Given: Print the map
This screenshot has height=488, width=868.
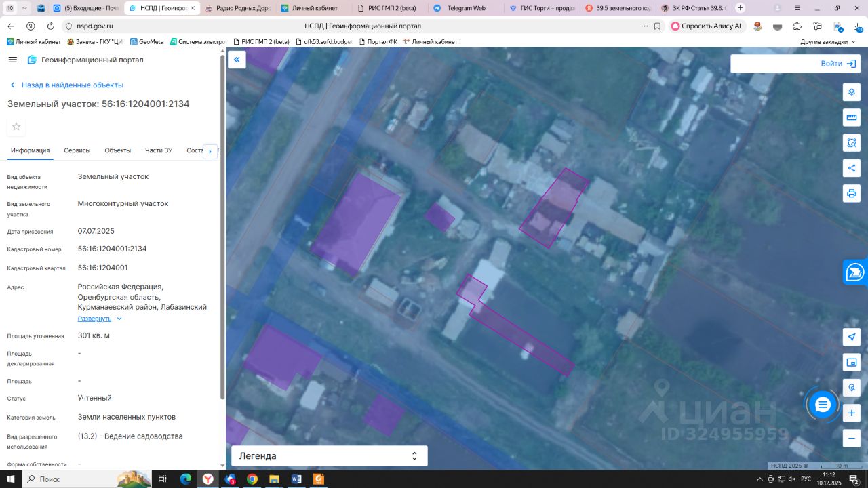Looking at the screenshot, I should tap(852, 193).
